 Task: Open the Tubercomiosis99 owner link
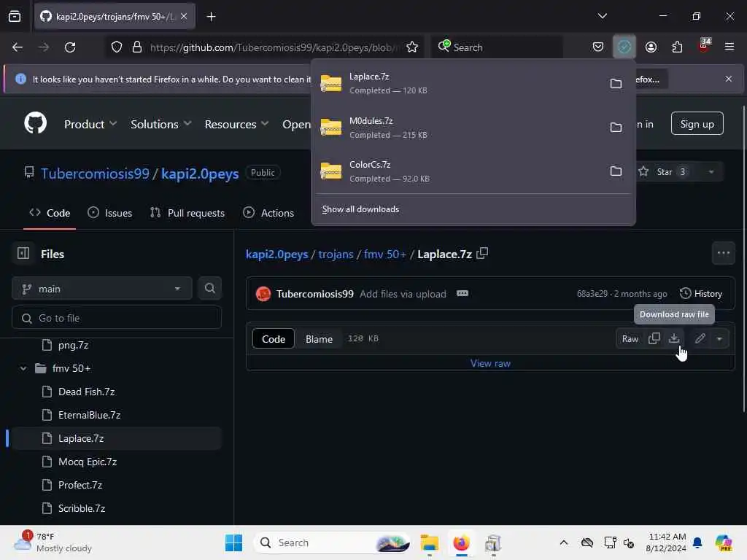[96, 174]
